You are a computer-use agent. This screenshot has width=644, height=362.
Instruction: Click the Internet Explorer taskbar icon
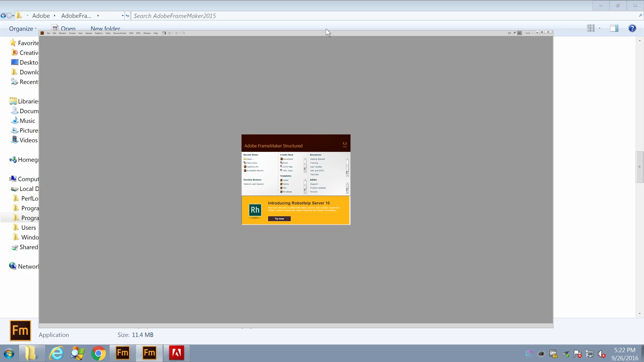point(56,353)
